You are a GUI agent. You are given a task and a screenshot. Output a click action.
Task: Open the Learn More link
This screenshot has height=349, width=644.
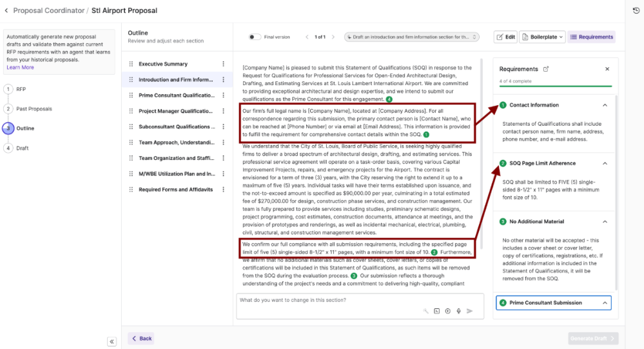20,68
